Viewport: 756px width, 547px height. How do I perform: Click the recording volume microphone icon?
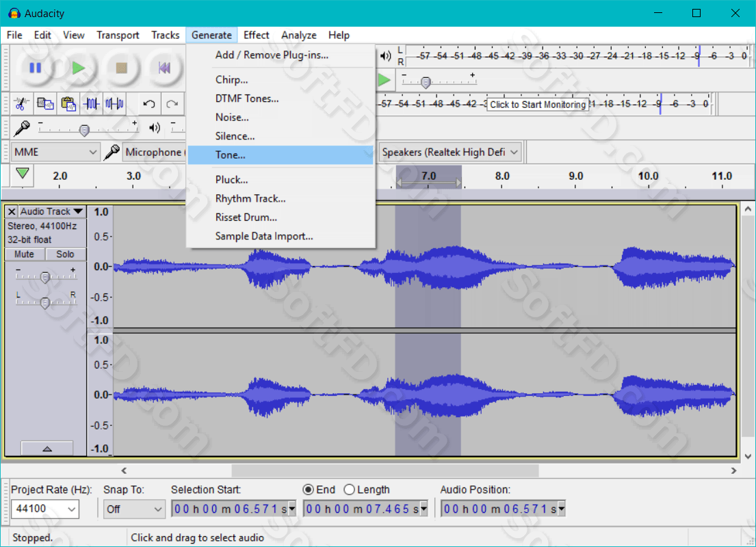click(x=22, y=128)
